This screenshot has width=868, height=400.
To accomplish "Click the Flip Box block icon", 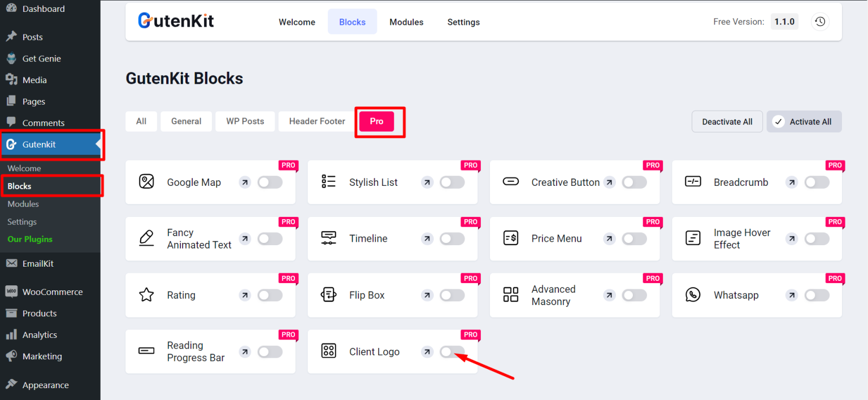I will point(328,295).
